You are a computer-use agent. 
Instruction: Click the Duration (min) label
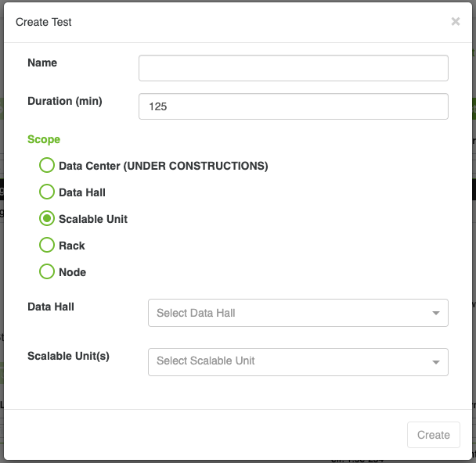[65, 101]
